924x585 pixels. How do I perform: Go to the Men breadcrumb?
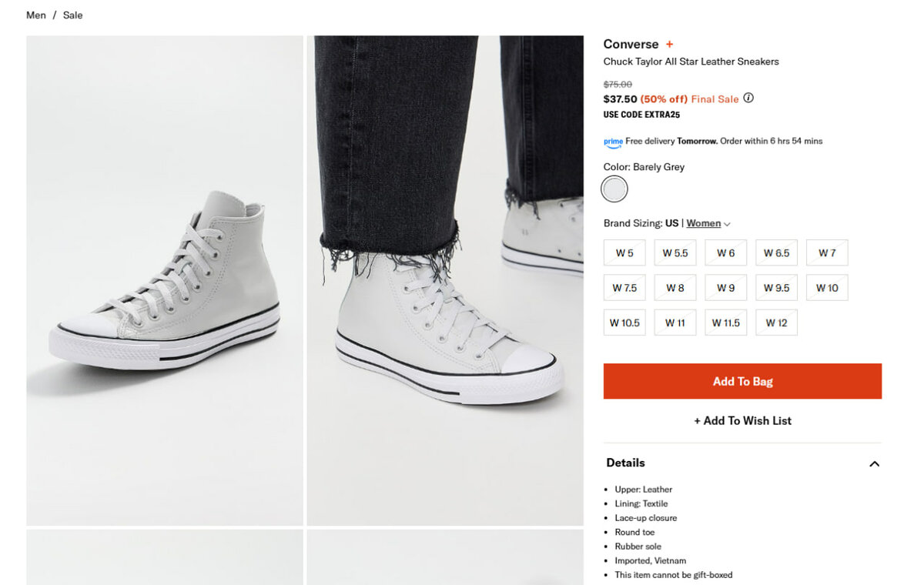click(x=36, y=15)
